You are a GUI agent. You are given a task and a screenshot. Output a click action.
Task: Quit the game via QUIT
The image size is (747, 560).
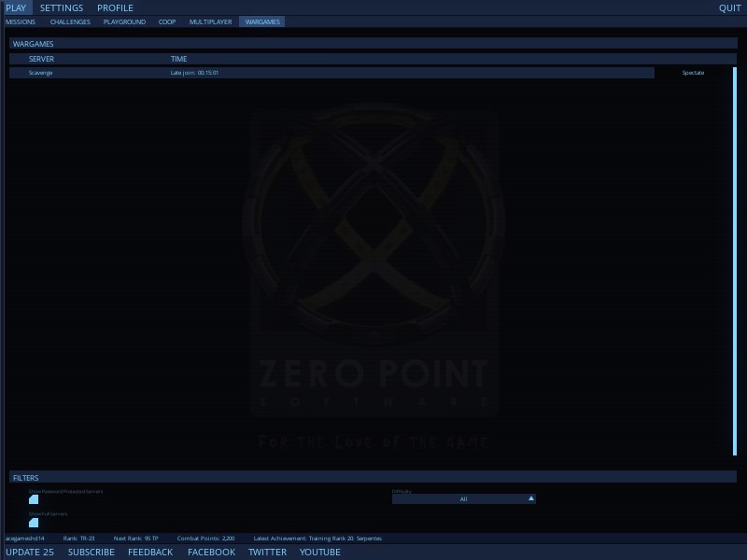[729, 7]
